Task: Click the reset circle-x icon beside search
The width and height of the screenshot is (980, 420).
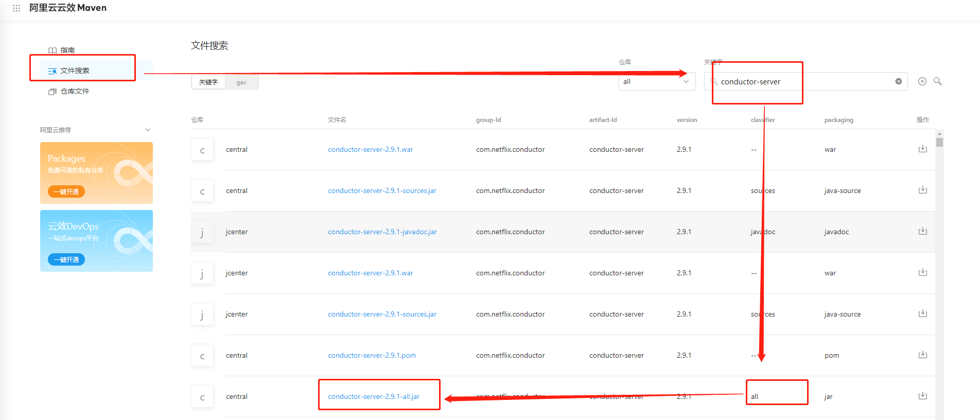Action: (922, 81)
